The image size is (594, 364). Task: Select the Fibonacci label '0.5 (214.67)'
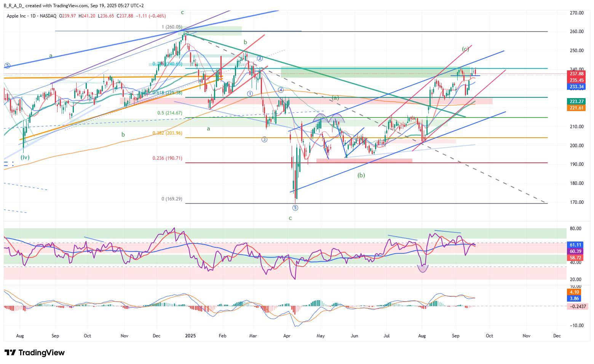point(170,113)
